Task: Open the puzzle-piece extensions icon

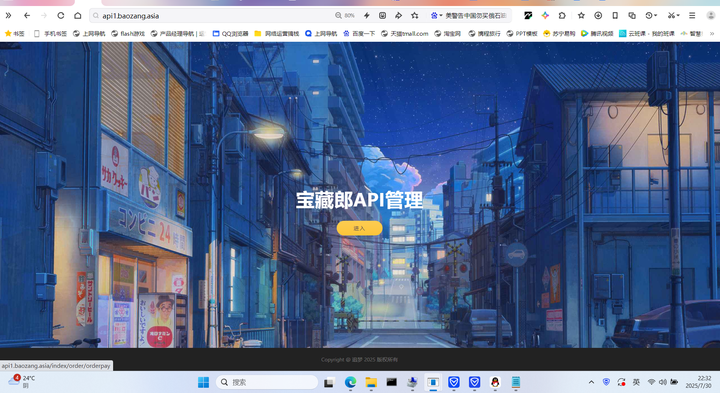Action: [562, 16]
